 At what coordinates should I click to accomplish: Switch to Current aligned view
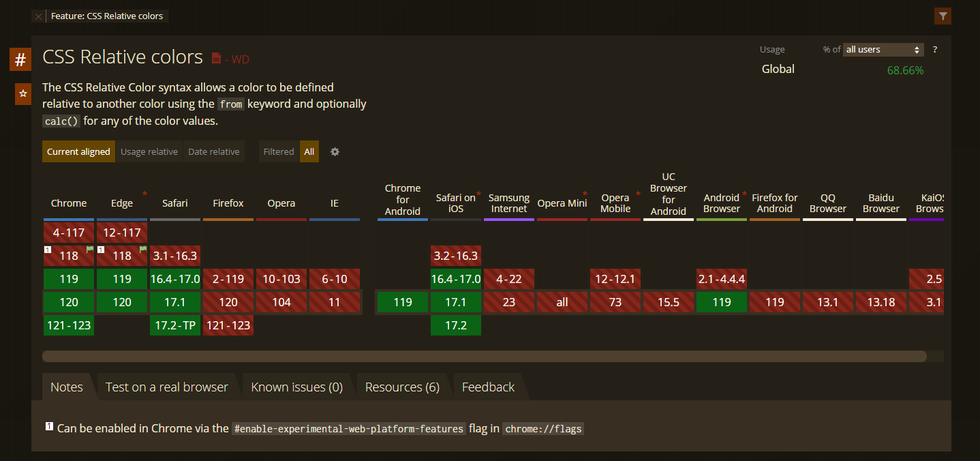(78, 151)
